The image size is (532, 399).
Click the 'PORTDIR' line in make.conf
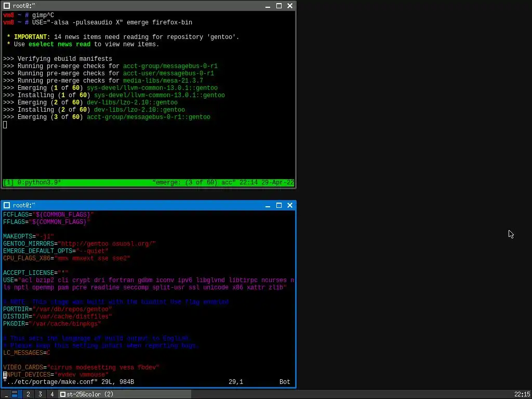click(x=58, y=310)
